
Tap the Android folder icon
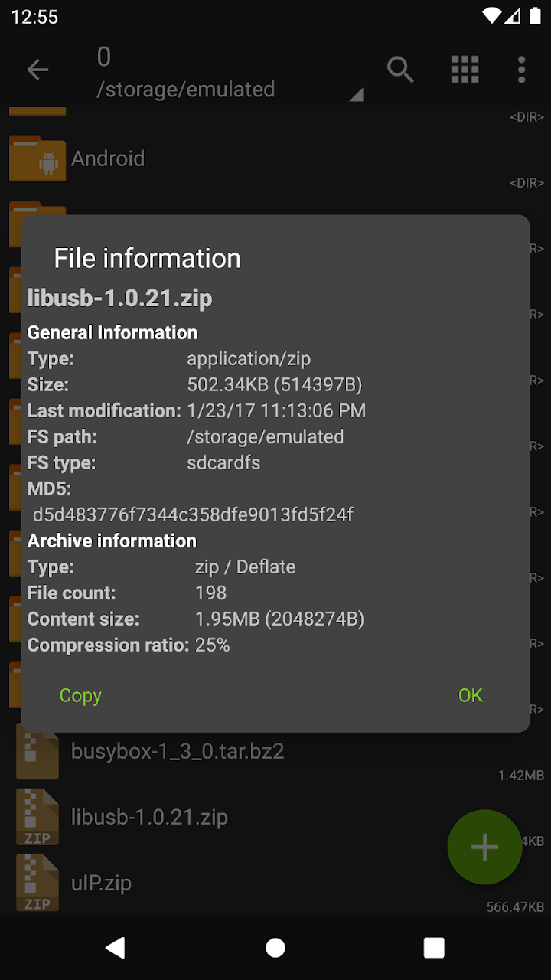(x=37, y=158)
